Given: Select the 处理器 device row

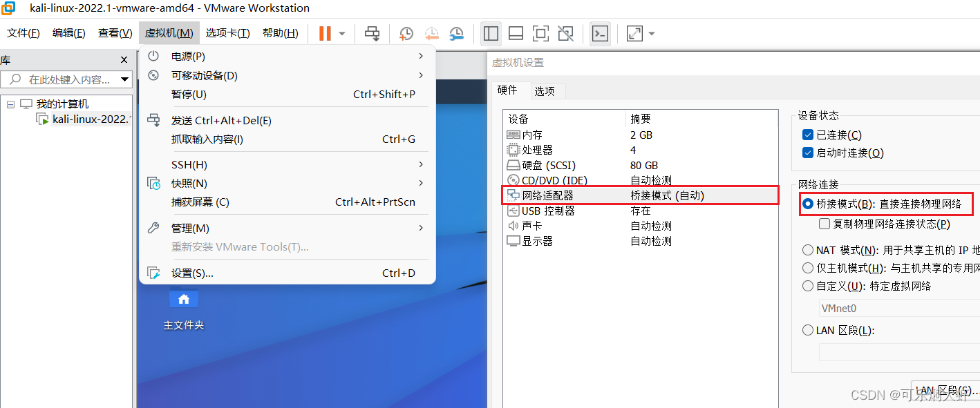Looking at the screenshot, I should [x=642, y=150].
